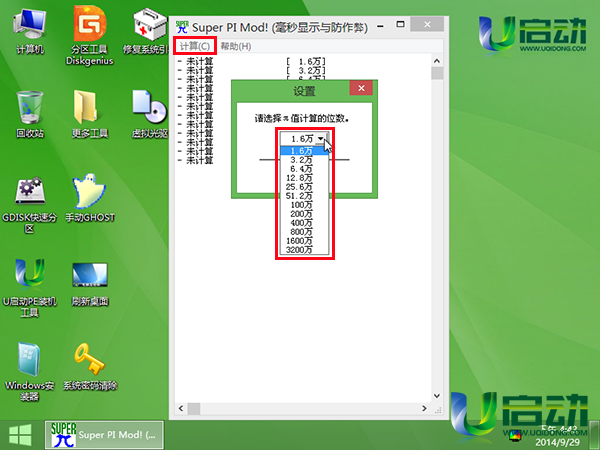Select 51.2万 in the dropdown list

[x=304, y=196]
